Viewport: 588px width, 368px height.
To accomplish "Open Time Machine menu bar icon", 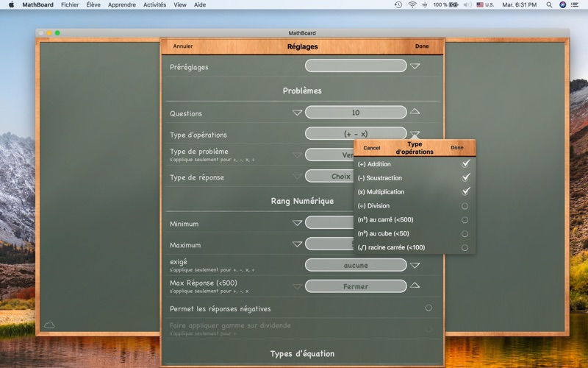I will click(x=398, y=5).
